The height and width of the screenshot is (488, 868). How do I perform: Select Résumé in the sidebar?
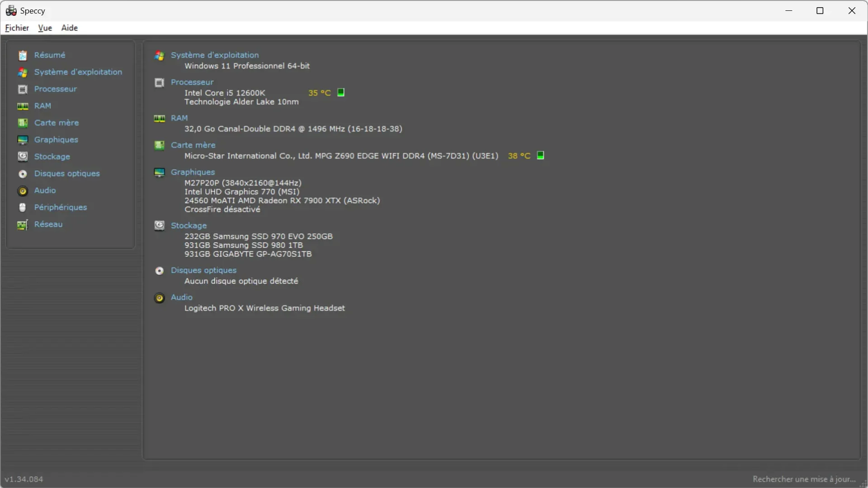pos(50,55)
